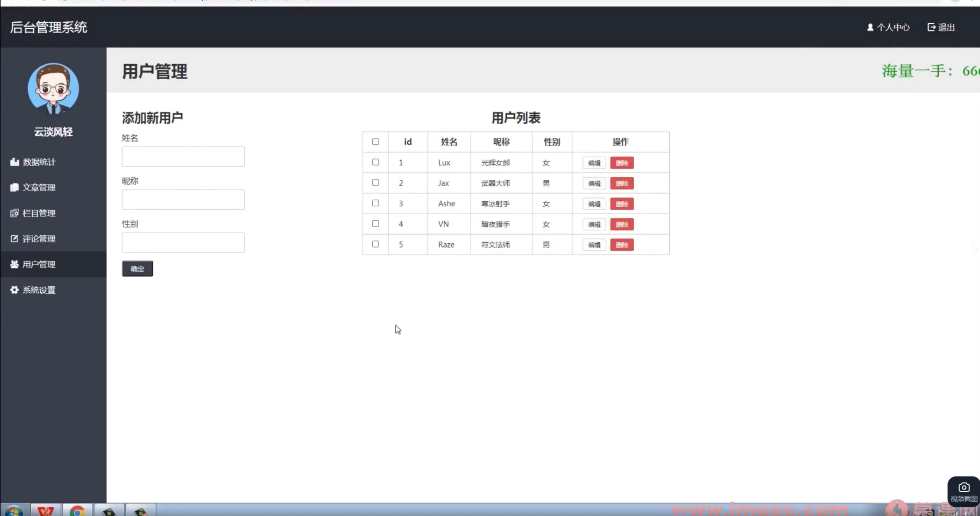Click the 昵称 column header

point(501,142)
